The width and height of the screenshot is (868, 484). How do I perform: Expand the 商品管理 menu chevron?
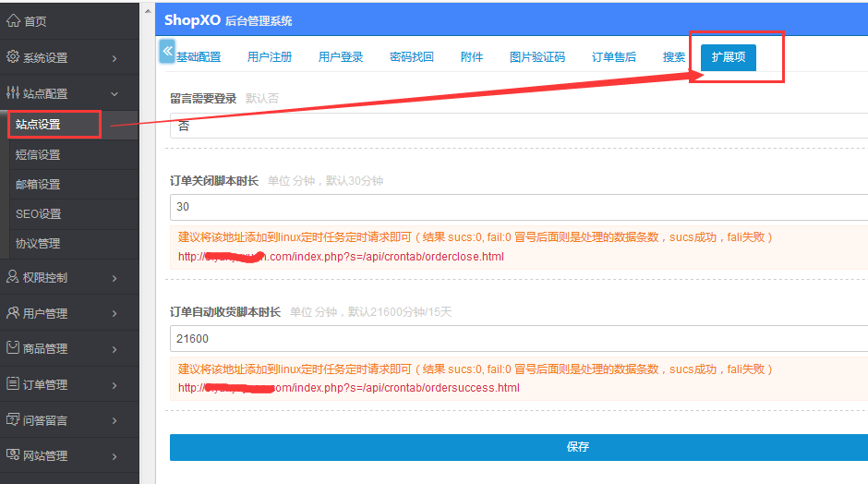[x=115, y=349]
